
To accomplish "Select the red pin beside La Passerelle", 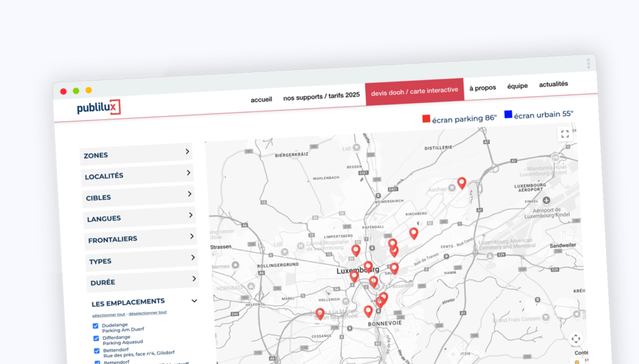I will tap(373, 282).
